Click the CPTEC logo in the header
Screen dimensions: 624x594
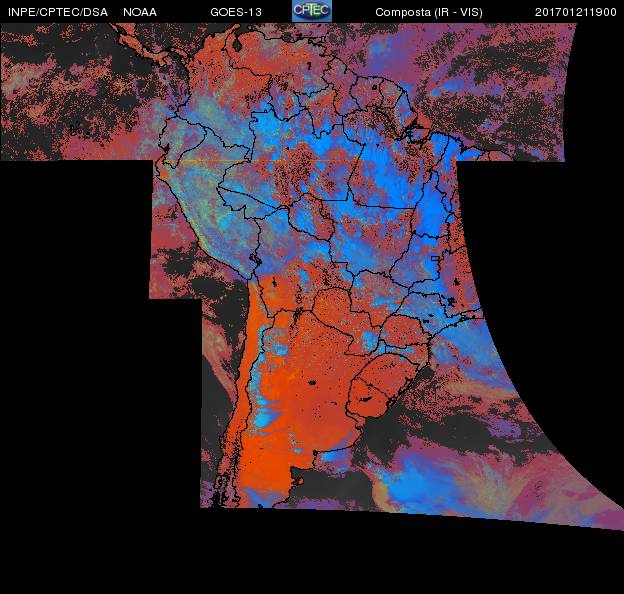[x=312, y=11]
